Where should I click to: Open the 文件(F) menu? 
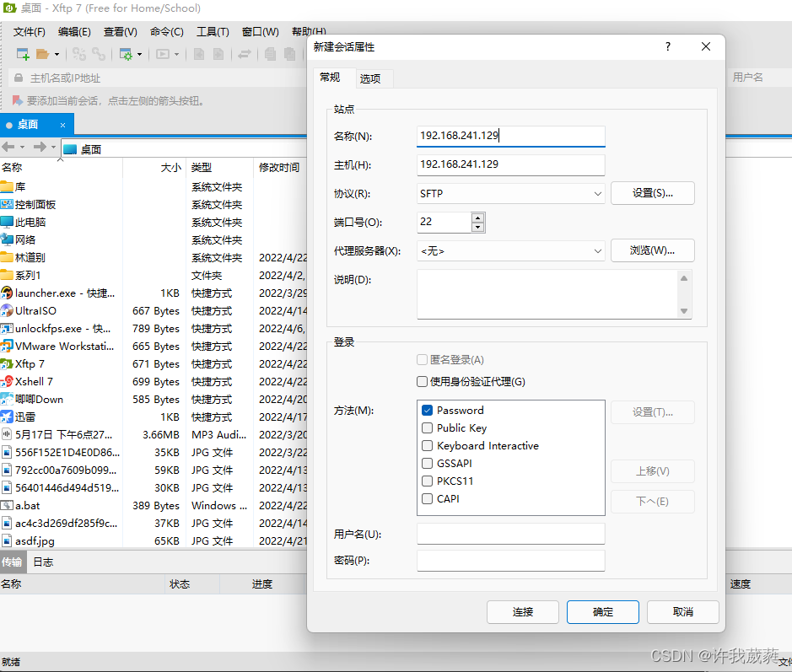pos(30,32)
